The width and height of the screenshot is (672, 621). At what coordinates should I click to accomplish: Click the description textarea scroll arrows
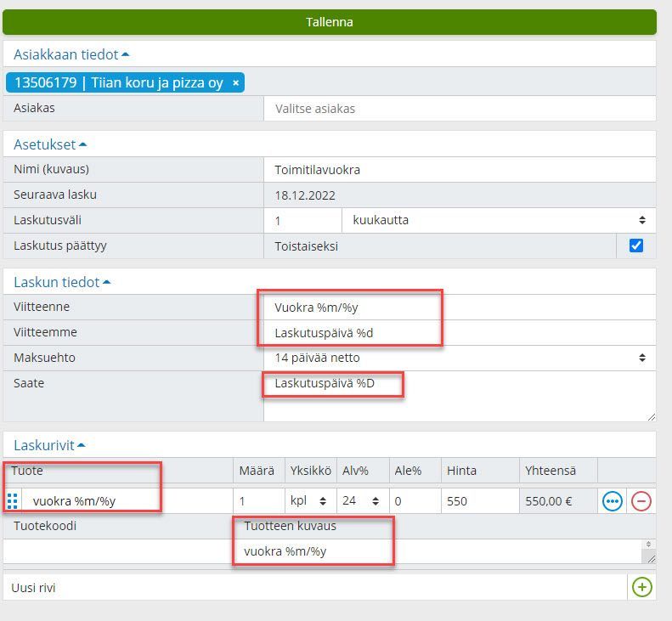coord(648,545)
